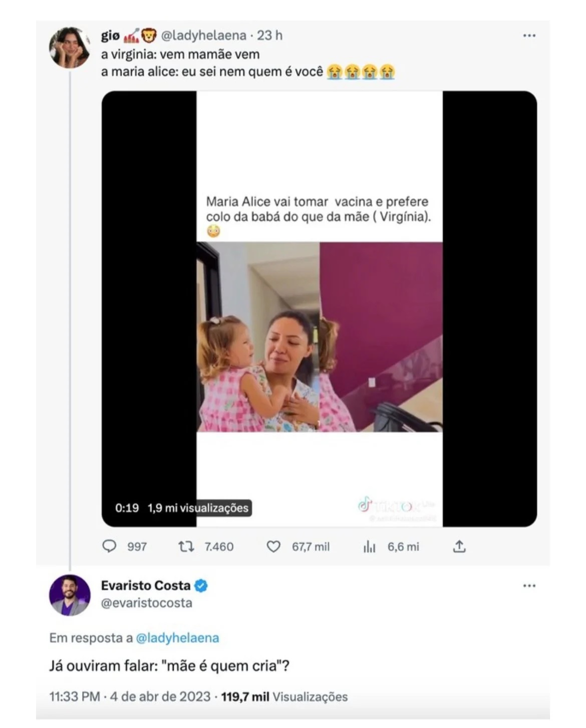Screen dimensions: 586x728
Task: Open the 11:33 PM · 4 de abr de 2023 timestamp
Action: click(130, 696)
